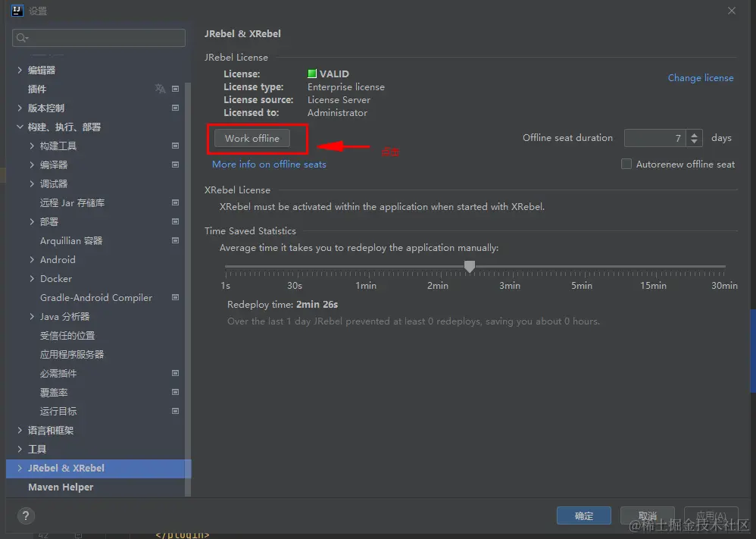
Task: Click the green VALID license status indicator
Action: [312, 74]
